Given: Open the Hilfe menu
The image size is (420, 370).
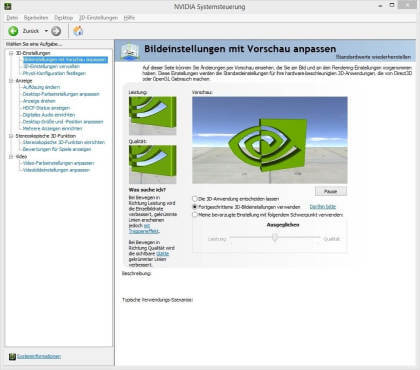Looking at the screenshot, I should [129, 18].
